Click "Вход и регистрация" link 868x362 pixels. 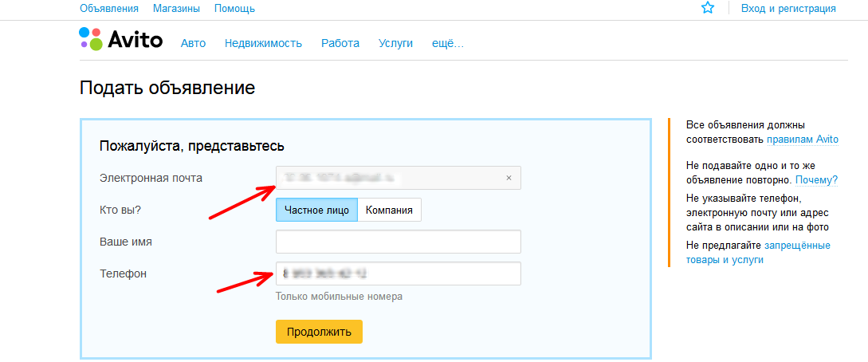coord(788,8)
